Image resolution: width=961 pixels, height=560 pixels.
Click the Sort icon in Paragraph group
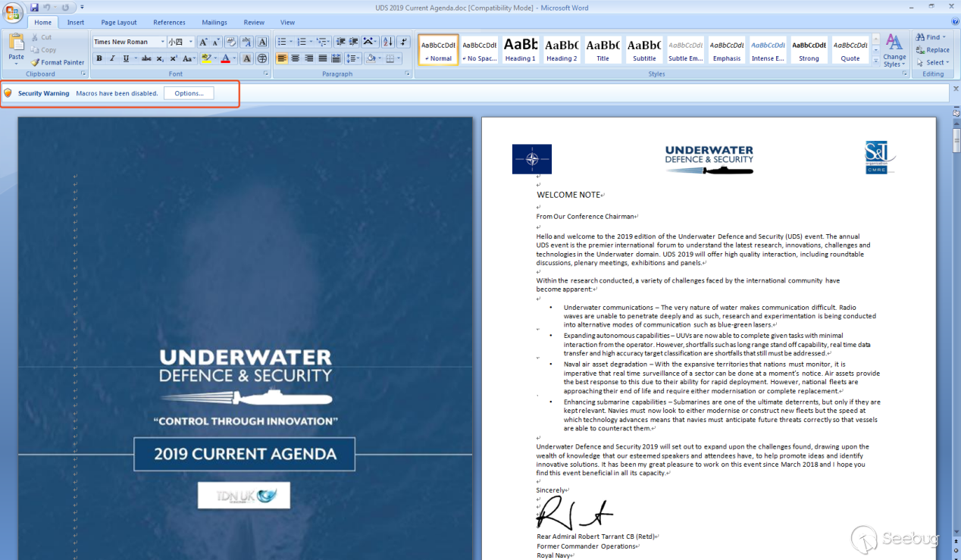pos(387,42)
